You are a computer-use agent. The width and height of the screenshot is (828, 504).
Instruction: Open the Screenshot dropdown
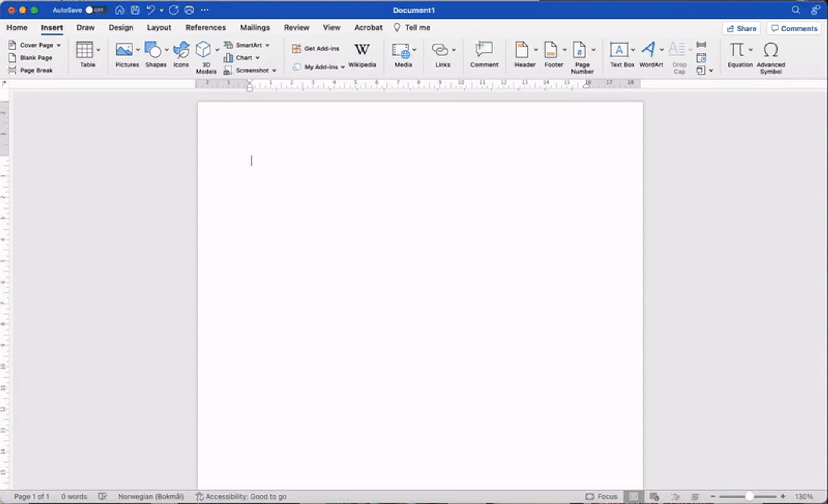coord(274,70)
